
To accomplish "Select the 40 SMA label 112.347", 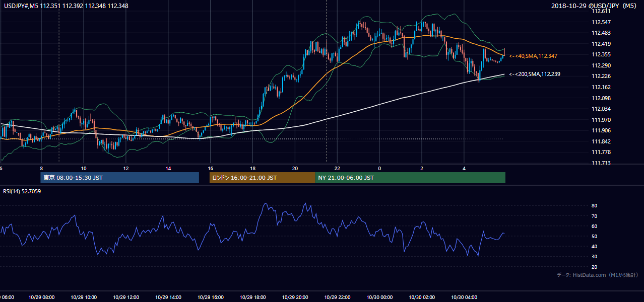I will pos(533,56).
